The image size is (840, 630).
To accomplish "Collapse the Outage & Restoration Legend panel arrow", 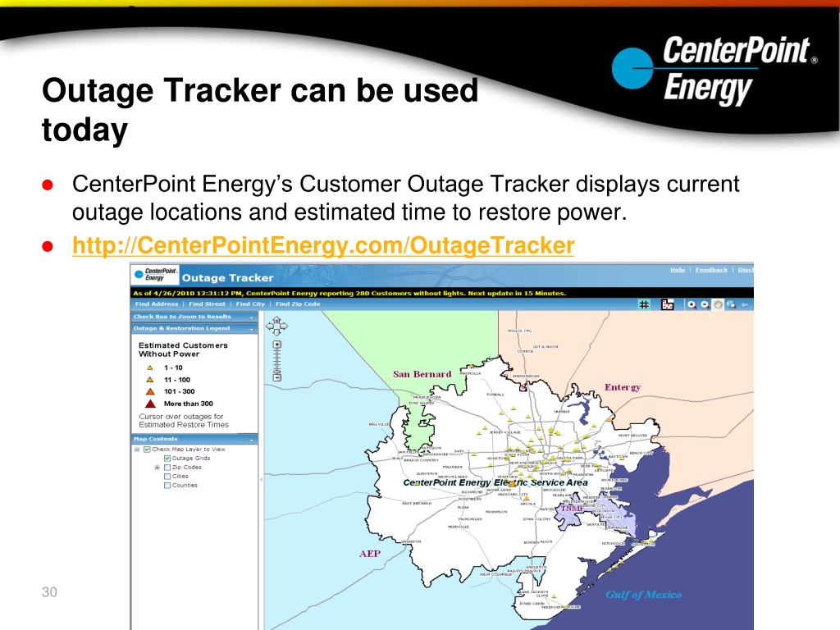I will pos(251,329).
